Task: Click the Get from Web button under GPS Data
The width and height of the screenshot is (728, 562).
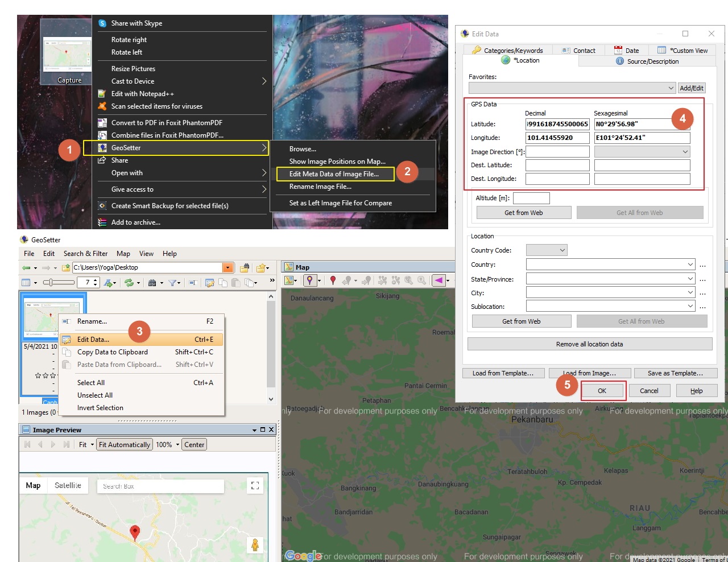Action: click(x=523, y=212)
